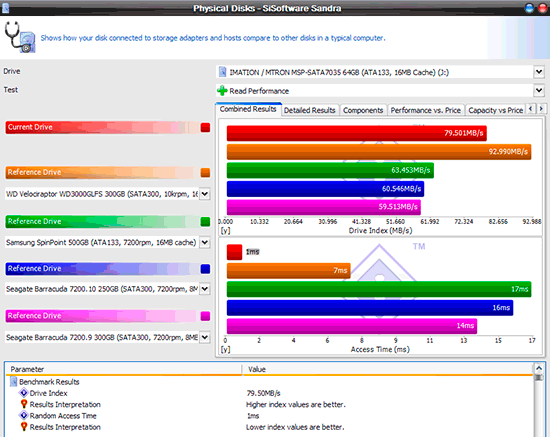Click the 17ms green access time bar

point(379,289)
